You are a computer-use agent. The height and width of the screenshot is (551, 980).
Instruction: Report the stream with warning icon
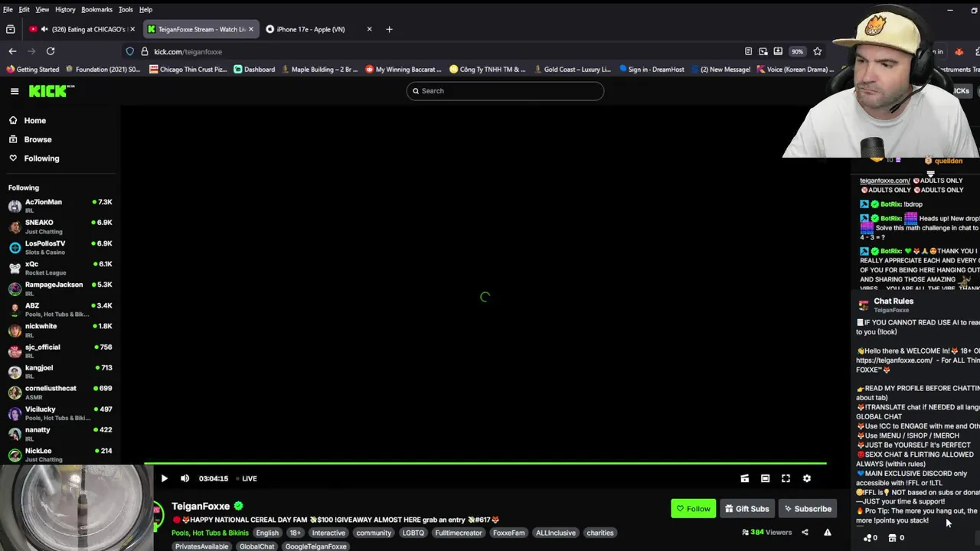pyautogui.click(x=827, y=533)
